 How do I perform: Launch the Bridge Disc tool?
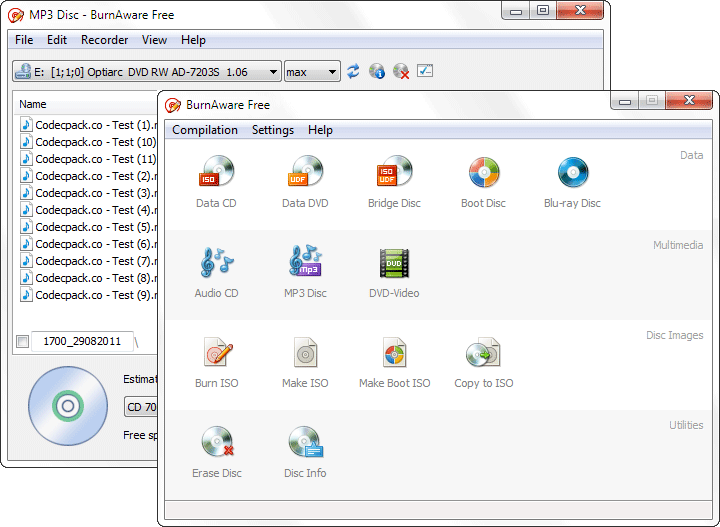click(x=394, y=182)
